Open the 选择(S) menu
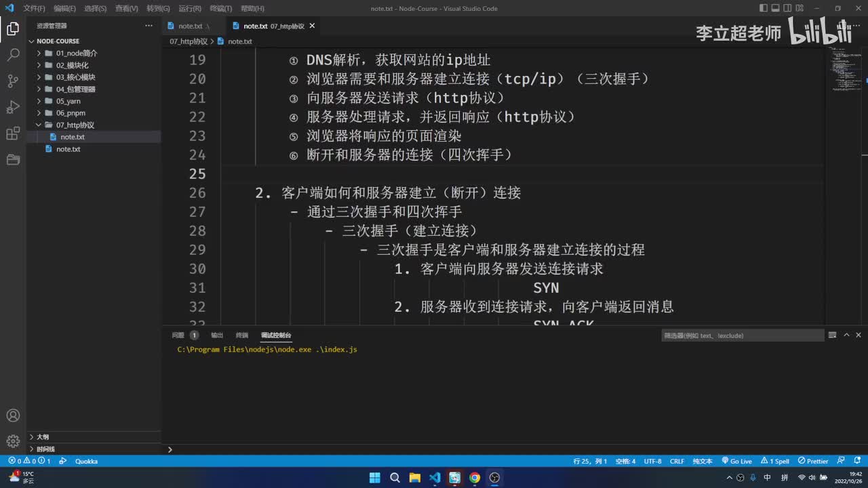The height and width of the screenshot is (488, 868). (x=96, y=8)
